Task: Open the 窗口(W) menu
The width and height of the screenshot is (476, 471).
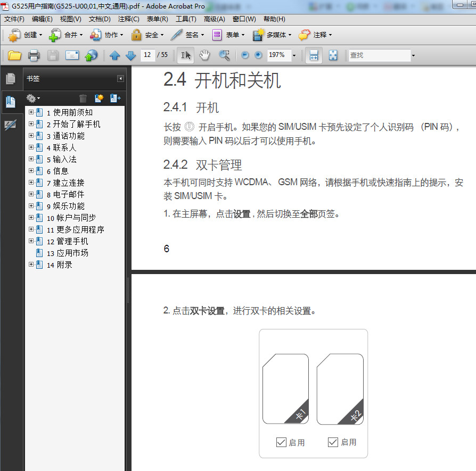Action: [244, 19]
